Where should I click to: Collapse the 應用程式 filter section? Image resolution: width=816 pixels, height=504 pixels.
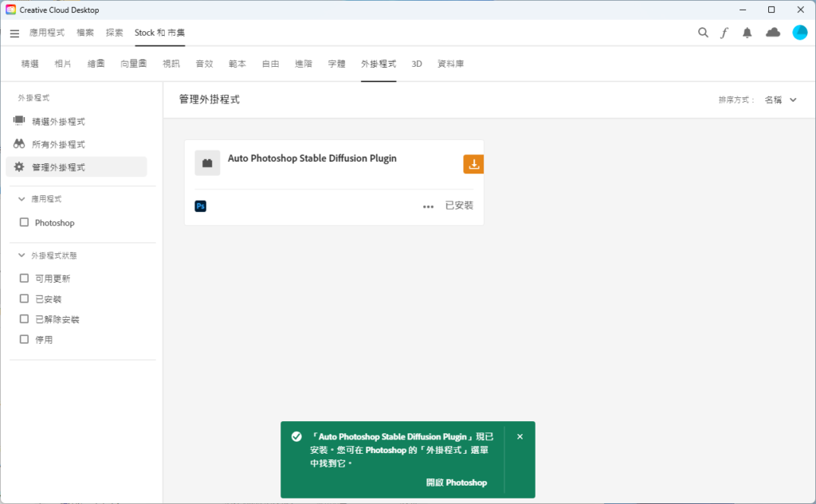click(22, 199)
